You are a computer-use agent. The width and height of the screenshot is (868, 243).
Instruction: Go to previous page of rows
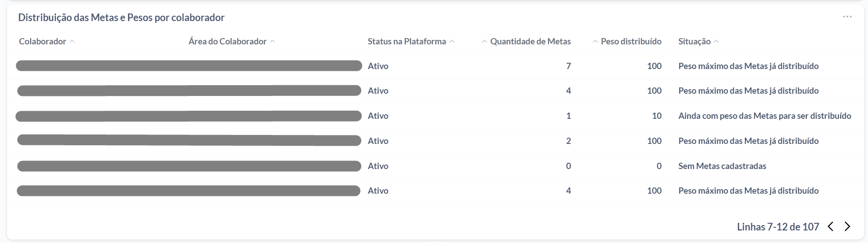(830, 226)
